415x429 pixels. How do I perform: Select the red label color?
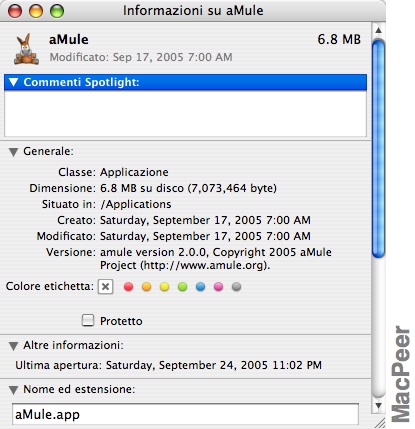coord(128,287)
